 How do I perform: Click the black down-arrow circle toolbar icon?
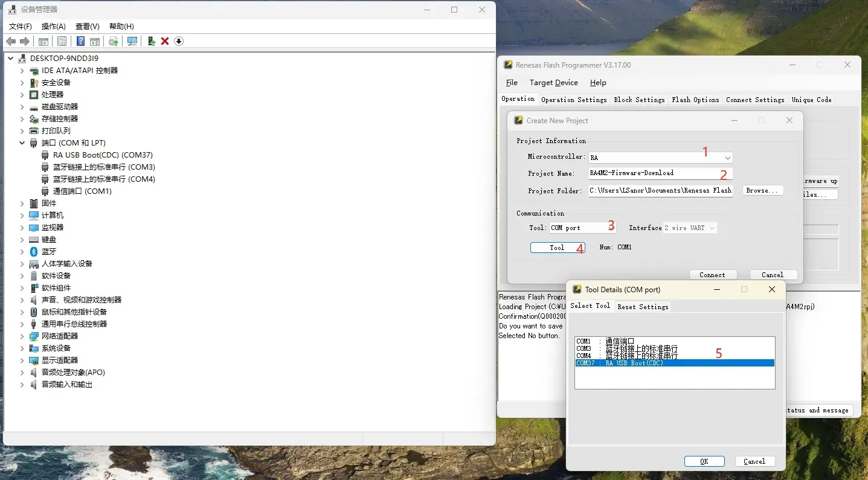(179, 41)
